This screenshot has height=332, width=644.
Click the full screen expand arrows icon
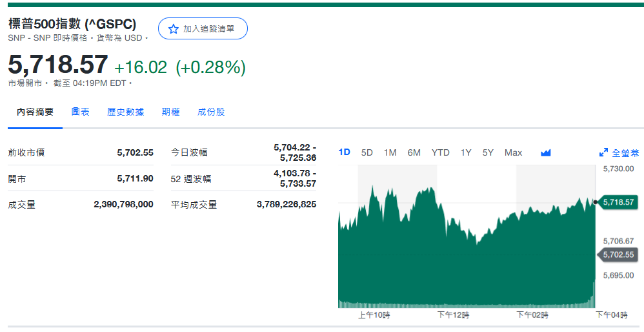pos(603,153)
